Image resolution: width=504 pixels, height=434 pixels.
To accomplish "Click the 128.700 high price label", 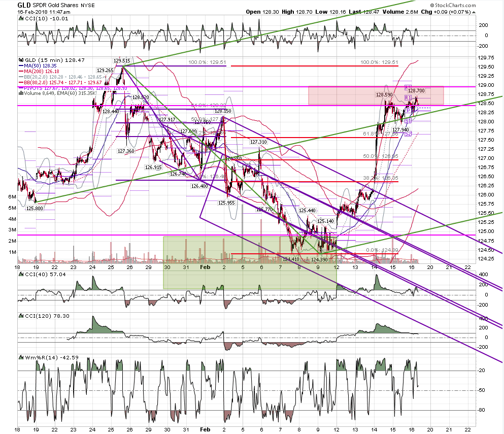I will click(x=417, y=91).
